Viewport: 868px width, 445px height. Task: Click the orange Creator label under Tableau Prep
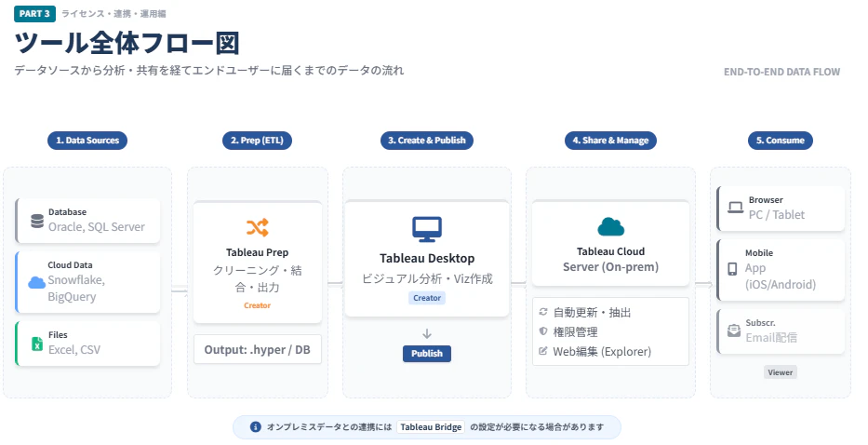257,305
